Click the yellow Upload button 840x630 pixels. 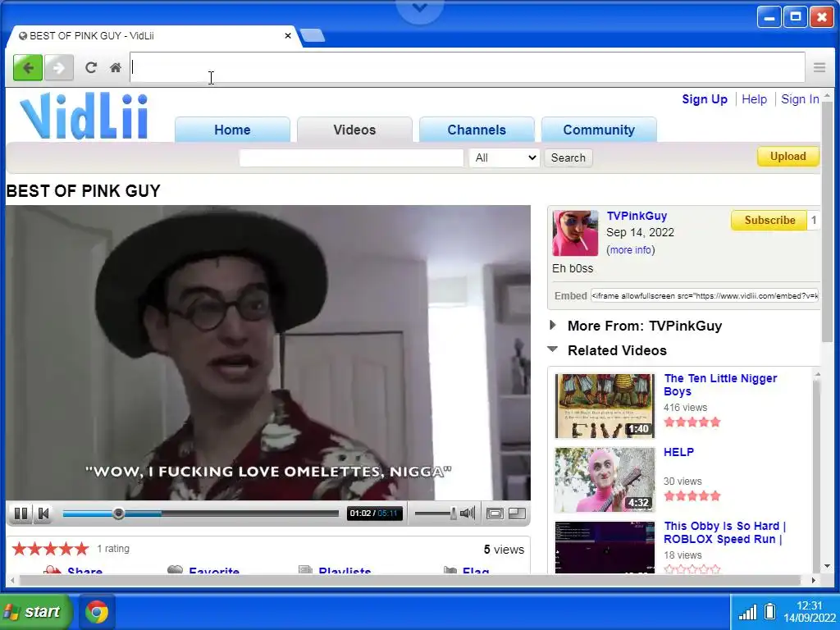[x=788, y=157]
